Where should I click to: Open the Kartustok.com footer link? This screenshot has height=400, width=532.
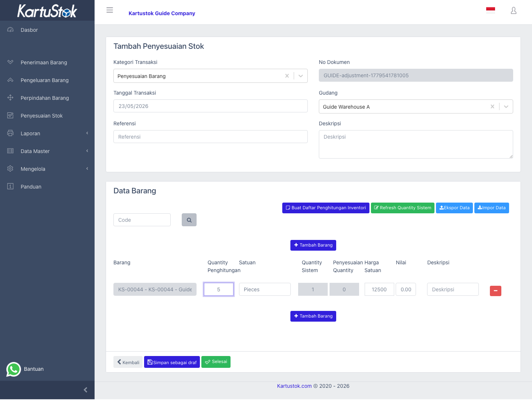(294, 386)
